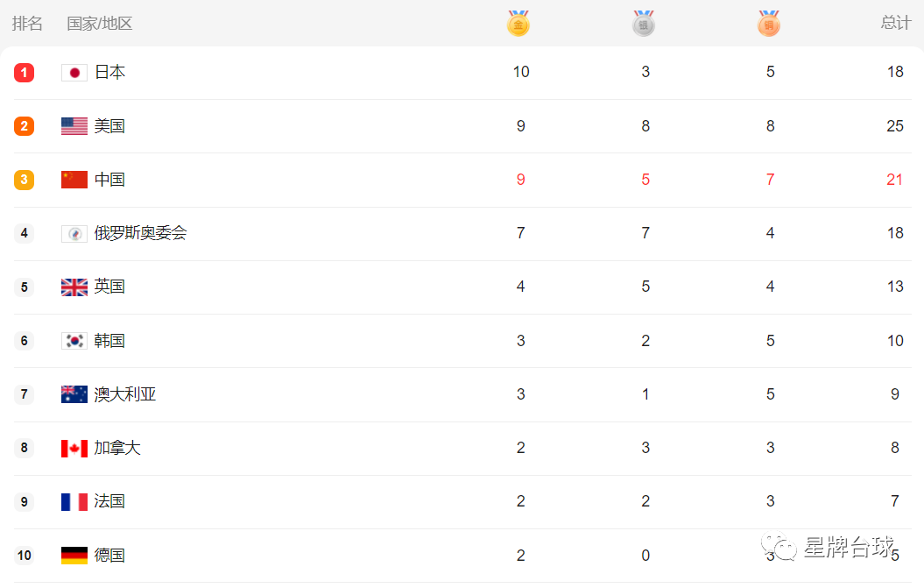
Task: Click the Japan flag icon
Action: (x=74, y=73)
